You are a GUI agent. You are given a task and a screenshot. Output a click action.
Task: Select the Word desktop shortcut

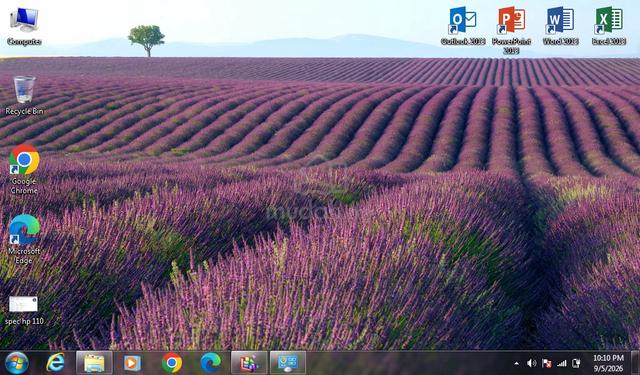tap(560, 25)
